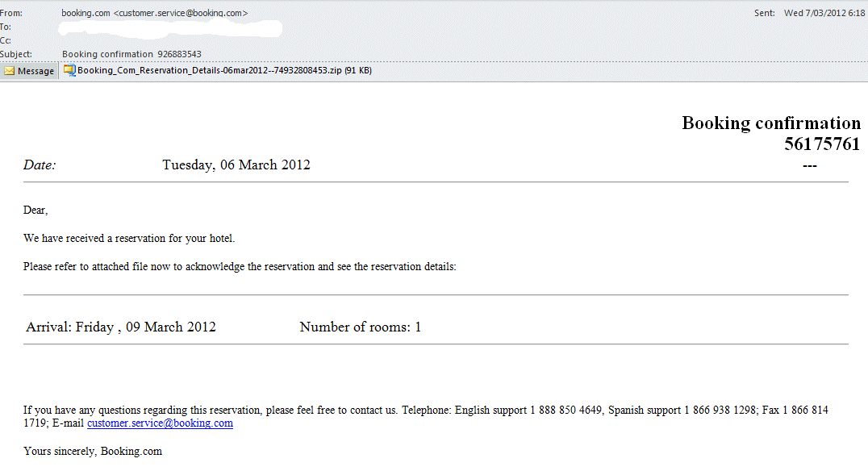Screen dimensions: 868x471
Task: Click the customer.service@booking.com link in body
Action: click(160, 423)
